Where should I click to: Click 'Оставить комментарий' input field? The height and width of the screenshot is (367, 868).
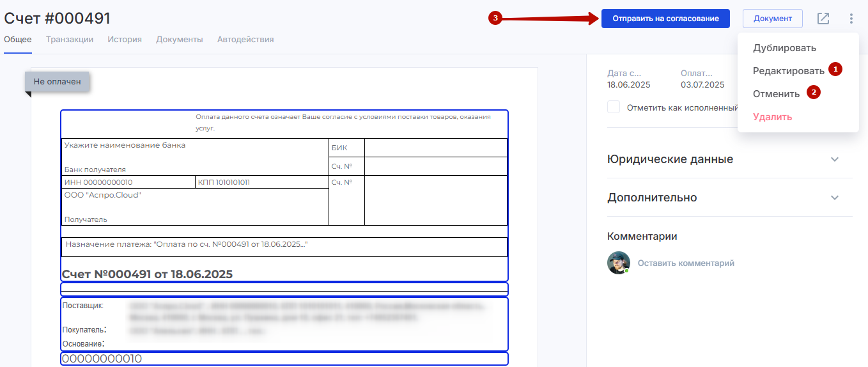coord(686,263)
